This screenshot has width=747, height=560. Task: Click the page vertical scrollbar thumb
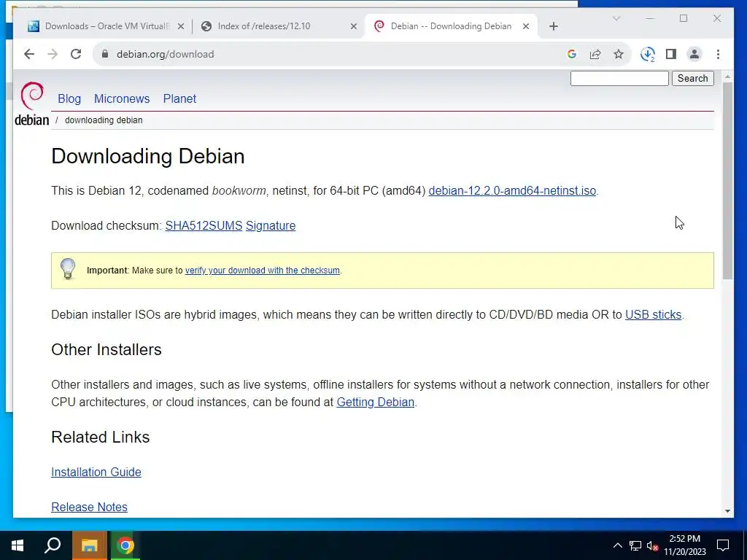[727, 181]
